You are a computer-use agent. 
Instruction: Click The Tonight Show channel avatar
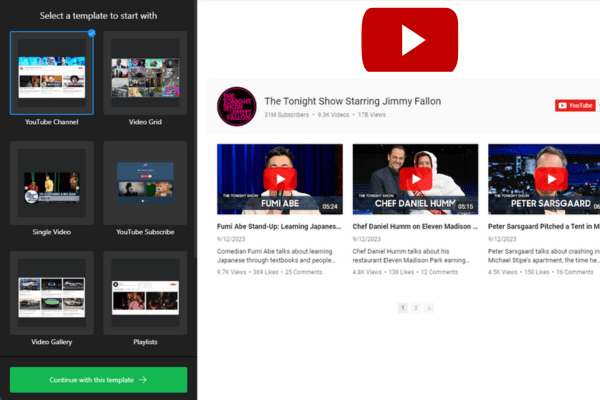pyautogui.click(x=236, y=105)
